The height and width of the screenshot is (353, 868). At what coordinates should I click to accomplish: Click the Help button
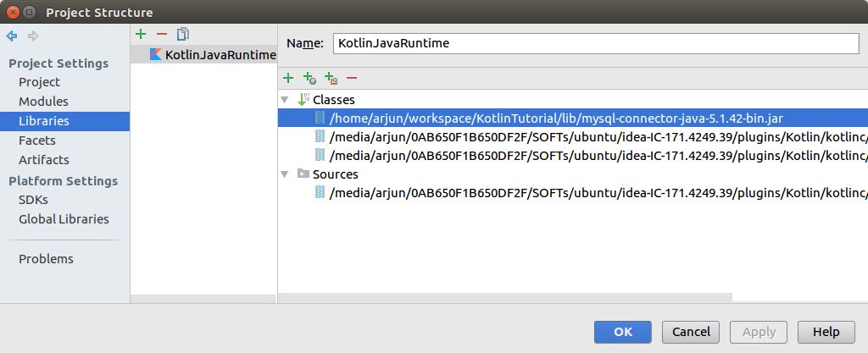coord(826,332)
